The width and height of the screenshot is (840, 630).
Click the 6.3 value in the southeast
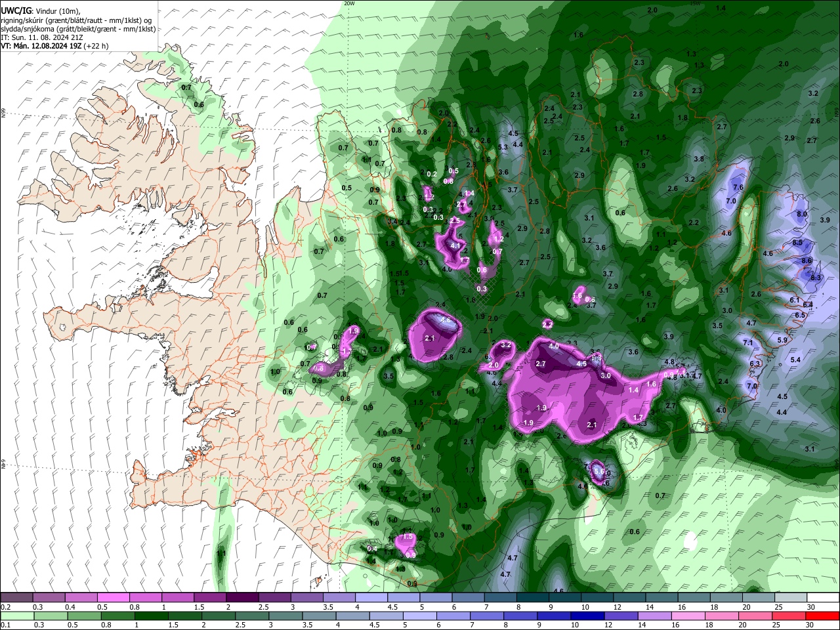click(x=754, y=364)
